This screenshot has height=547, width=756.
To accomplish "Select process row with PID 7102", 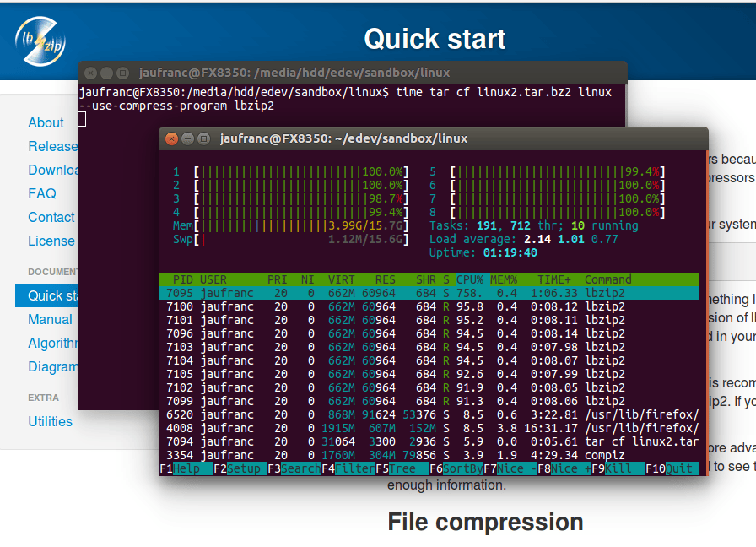I will 429,387.
